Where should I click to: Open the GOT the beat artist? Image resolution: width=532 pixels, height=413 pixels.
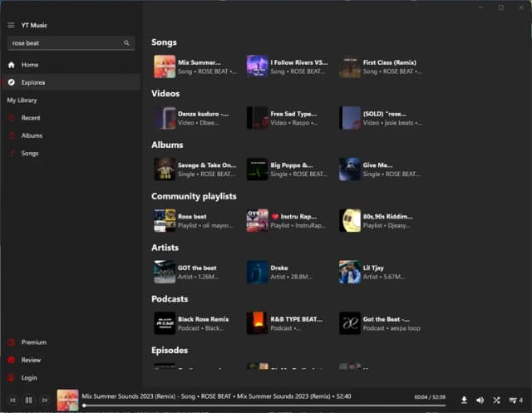[x=195, y=272]
